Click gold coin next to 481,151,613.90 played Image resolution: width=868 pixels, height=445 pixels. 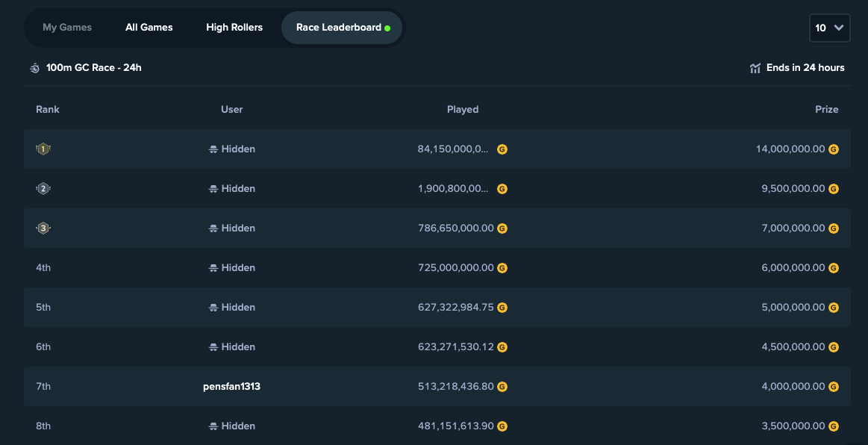(x=502, y=426)
